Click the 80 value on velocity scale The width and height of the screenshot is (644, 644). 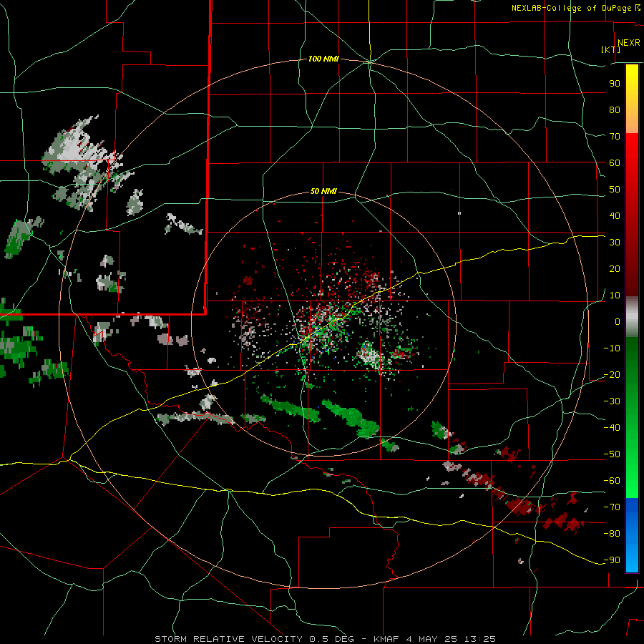615,109
